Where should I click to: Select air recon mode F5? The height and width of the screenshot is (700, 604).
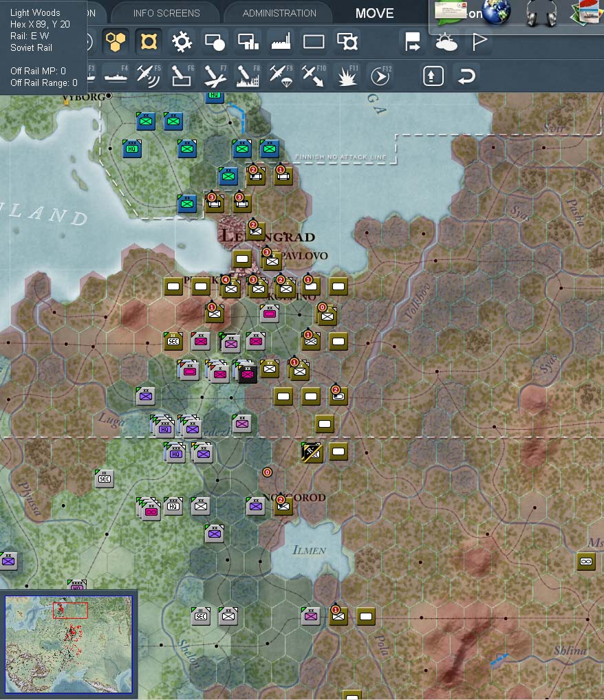pyautogui.click(x=149, y=76)
